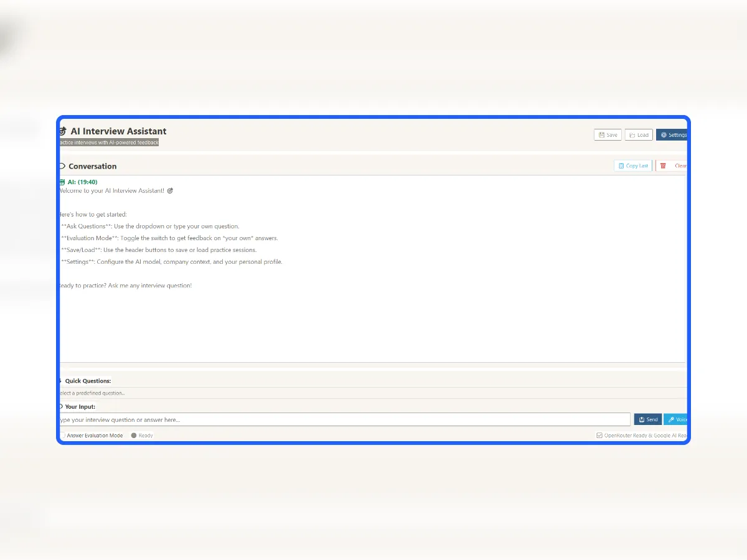Click the target icon beside the app title
The image size is (747, 560).
coord(62,131)
